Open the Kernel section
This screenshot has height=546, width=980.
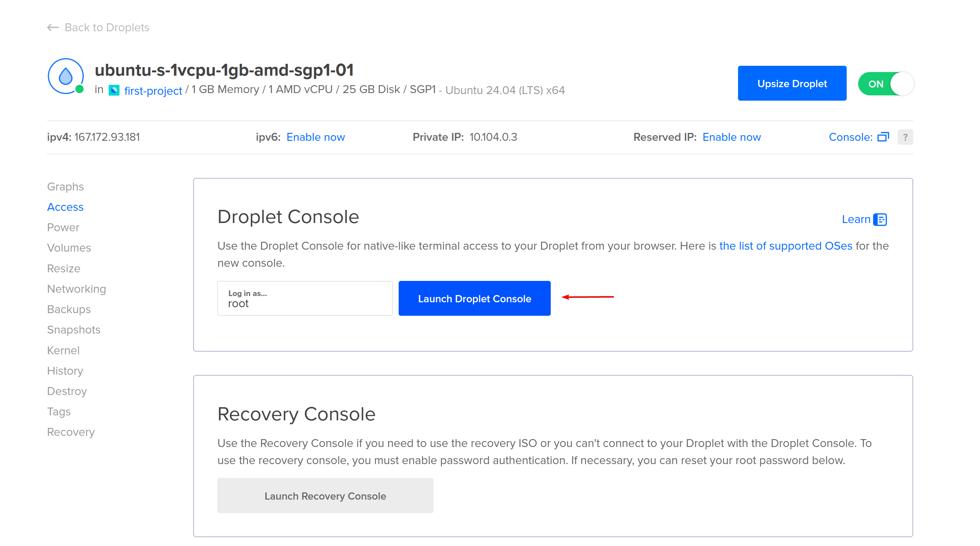pyautogui.click(x=63, y=350)
